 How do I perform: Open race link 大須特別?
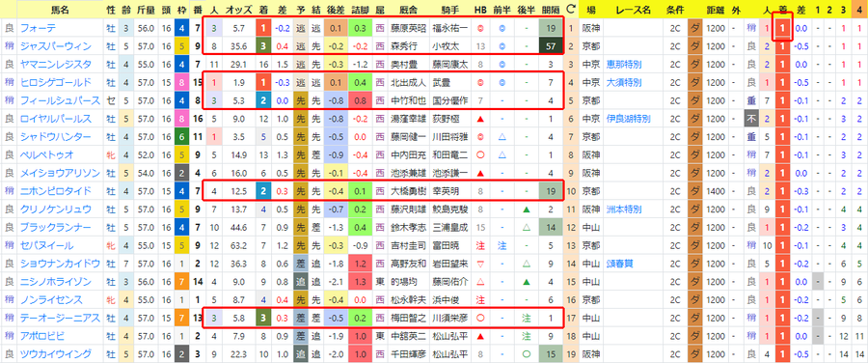tap(624, 83)
